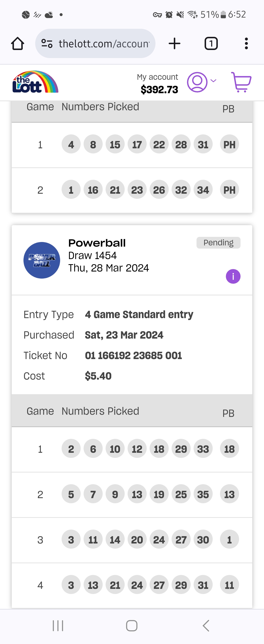
Task: Click the My account balance $392.73
Action: click(x=159, y=90)
